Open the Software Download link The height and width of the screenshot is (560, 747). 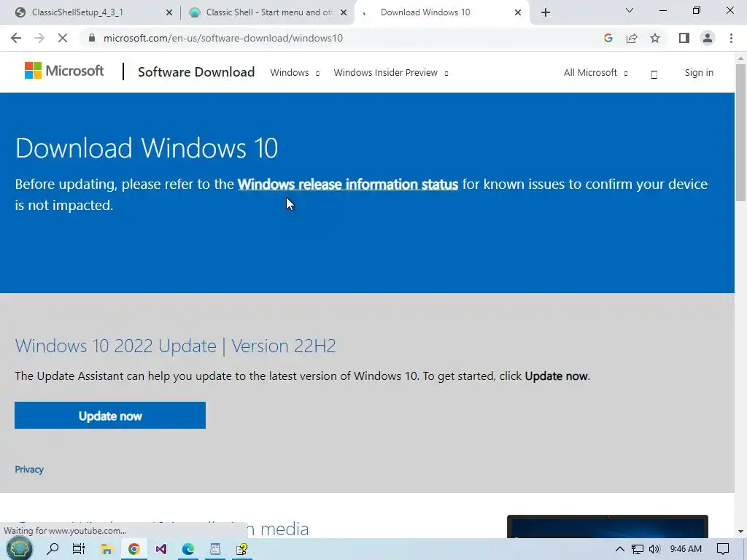coord(196,72)
